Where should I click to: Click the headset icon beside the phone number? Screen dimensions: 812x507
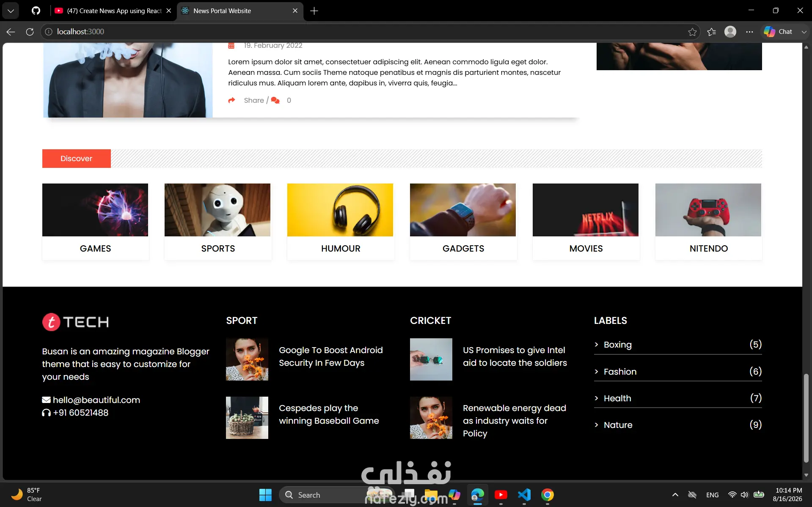(46, 413)
